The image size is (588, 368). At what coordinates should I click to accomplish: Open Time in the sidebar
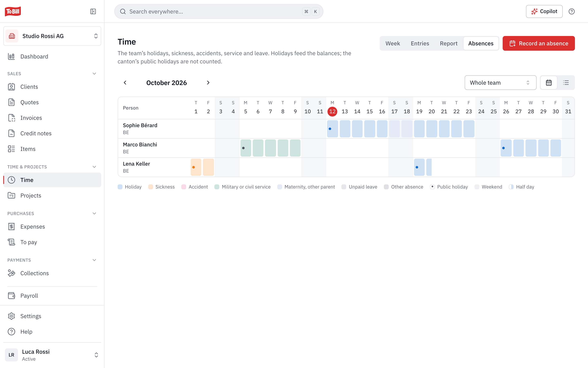(52, 180)
